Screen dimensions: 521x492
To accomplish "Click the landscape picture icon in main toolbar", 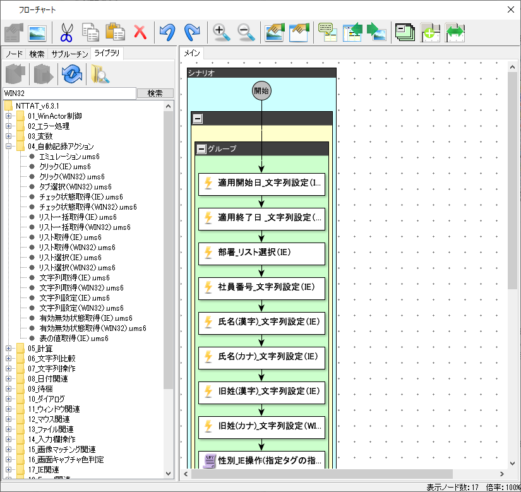I will (x=37, y=33).
